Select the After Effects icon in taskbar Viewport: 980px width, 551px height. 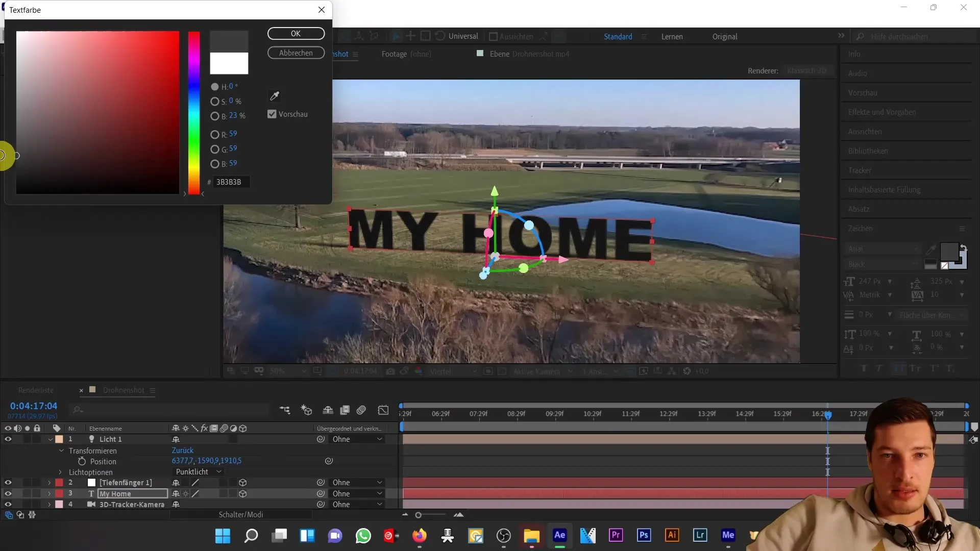[562, 536]
